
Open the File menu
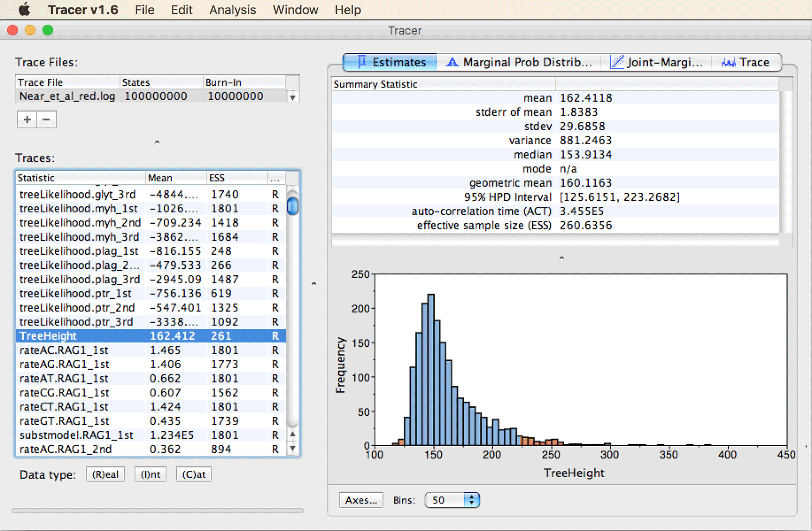click(144, 10)
